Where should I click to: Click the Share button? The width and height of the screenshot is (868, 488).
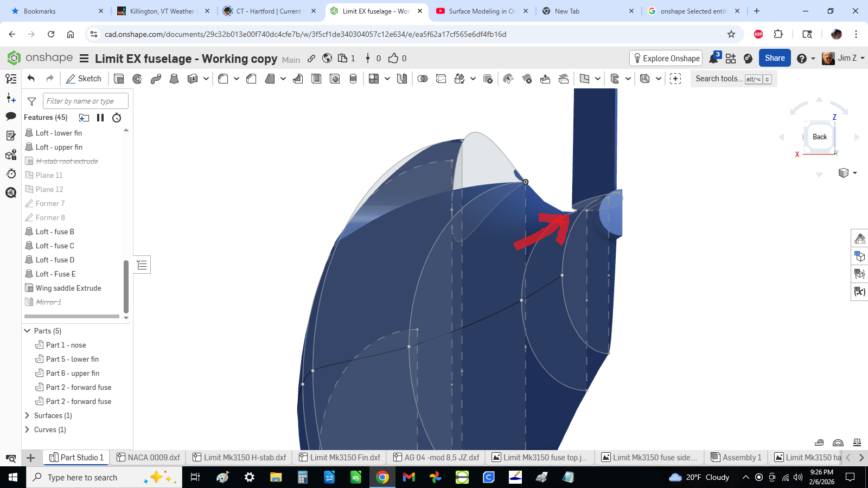tap(775, 58)
